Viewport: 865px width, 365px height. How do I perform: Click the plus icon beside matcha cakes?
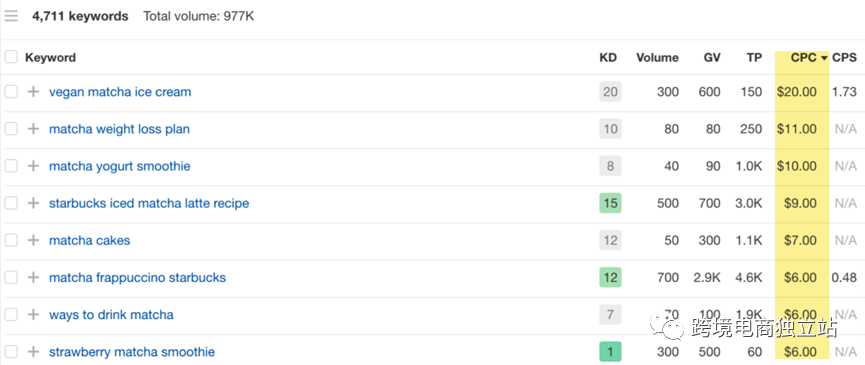pos(34,240)
